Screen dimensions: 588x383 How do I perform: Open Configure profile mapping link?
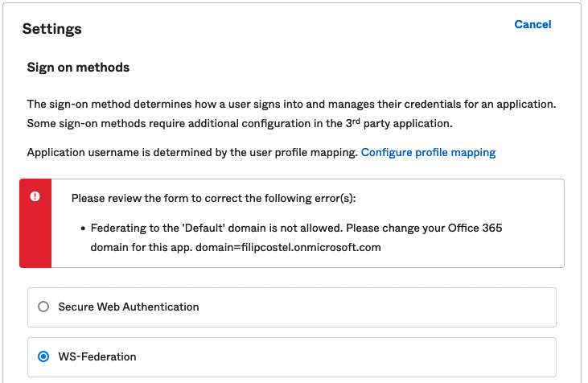pos(428,152)
